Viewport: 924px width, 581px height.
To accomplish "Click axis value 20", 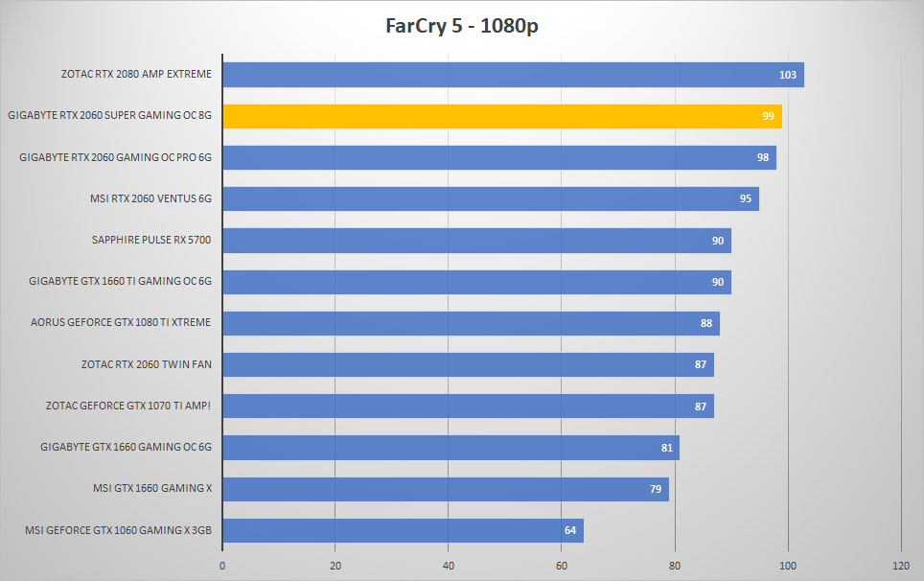I will [335, 566].
